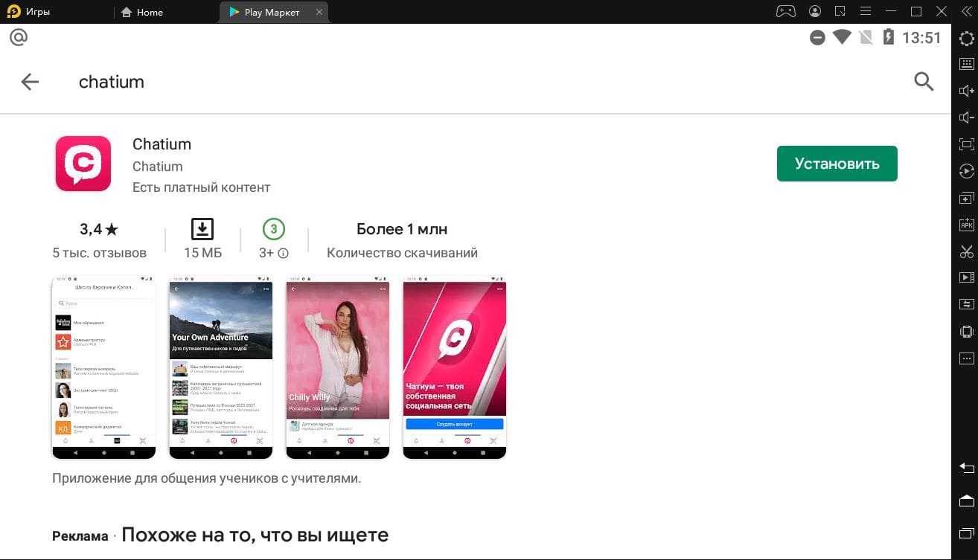Open the user account icon

point(816,11)
